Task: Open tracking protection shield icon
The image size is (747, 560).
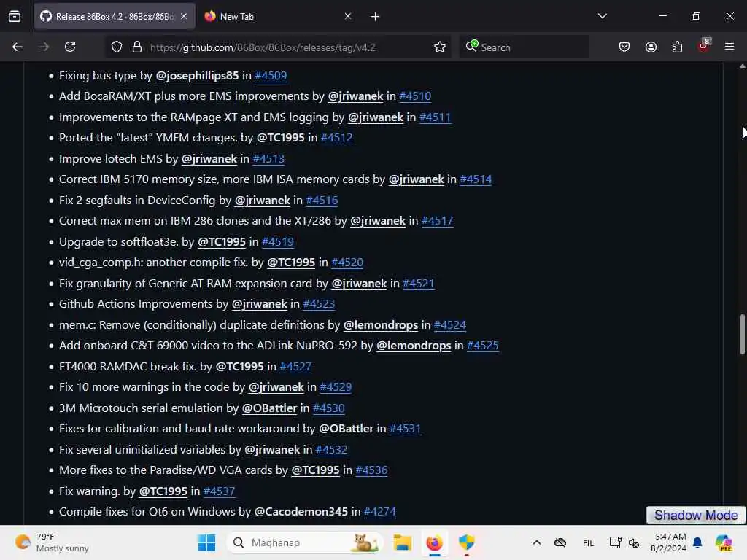Action: coord(117,47)
